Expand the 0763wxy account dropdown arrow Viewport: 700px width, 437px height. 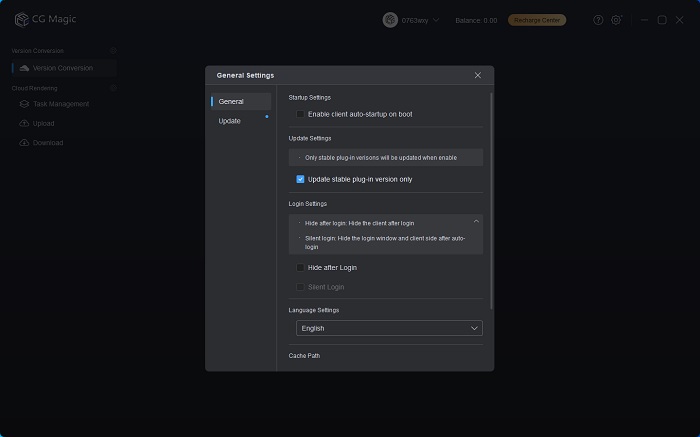(436, 20)
